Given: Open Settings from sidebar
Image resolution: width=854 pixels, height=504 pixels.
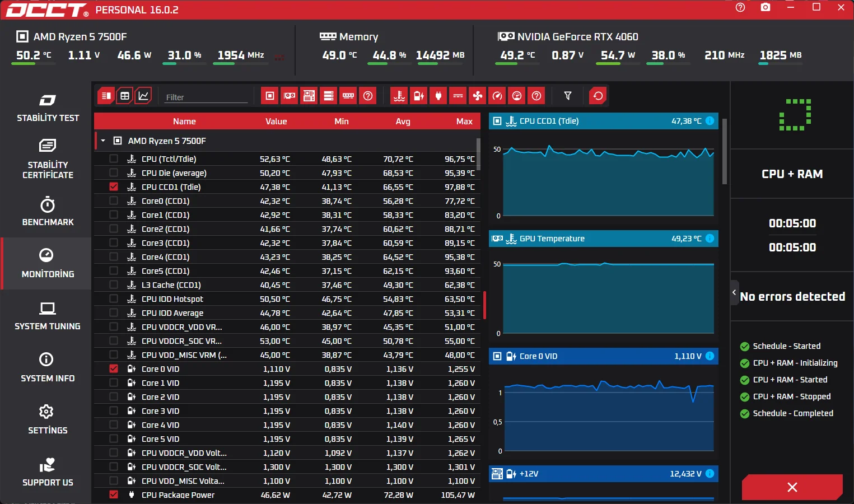Looking at the screenshot, I should click(48, 420).
